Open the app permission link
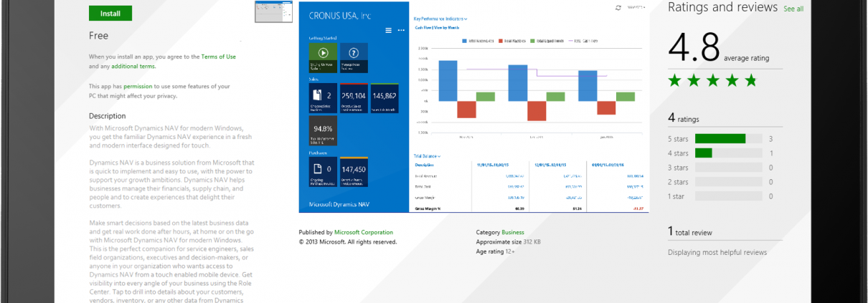The width and height of the screenshot is (868, 303). pos(138,86)
